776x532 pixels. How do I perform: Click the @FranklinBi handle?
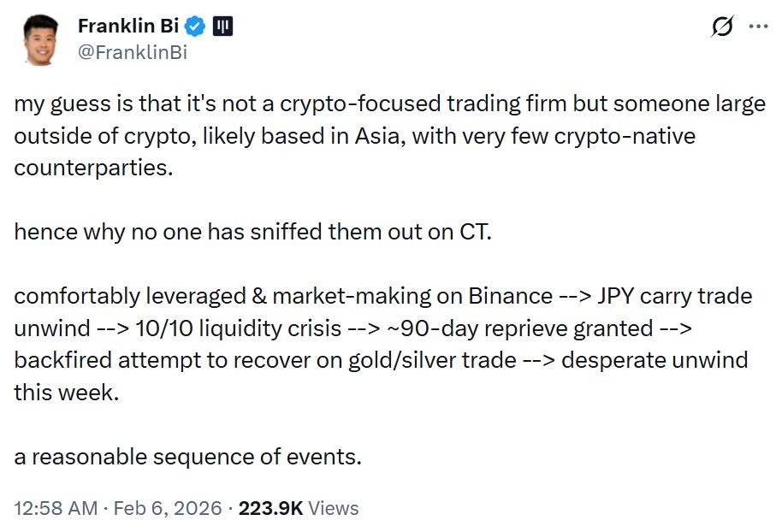point(131,51)
